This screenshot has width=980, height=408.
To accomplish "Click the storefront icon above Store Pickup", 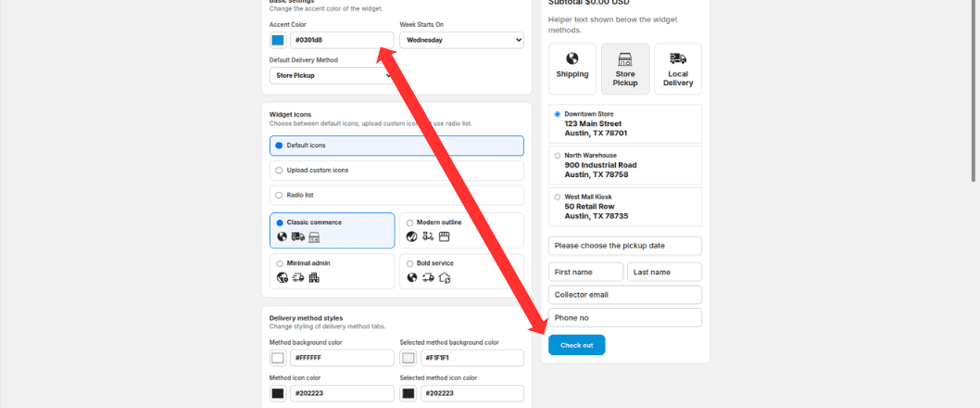I will (x=625, y=58).
